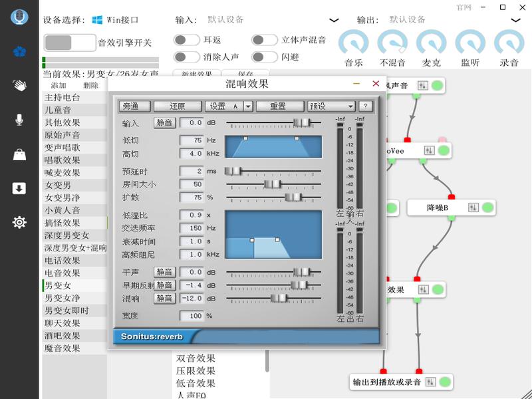The height and width of the screenshot is (399, 532).
Task: Open the clapping hands sound effects panel
Action: (x=19, y=85)
